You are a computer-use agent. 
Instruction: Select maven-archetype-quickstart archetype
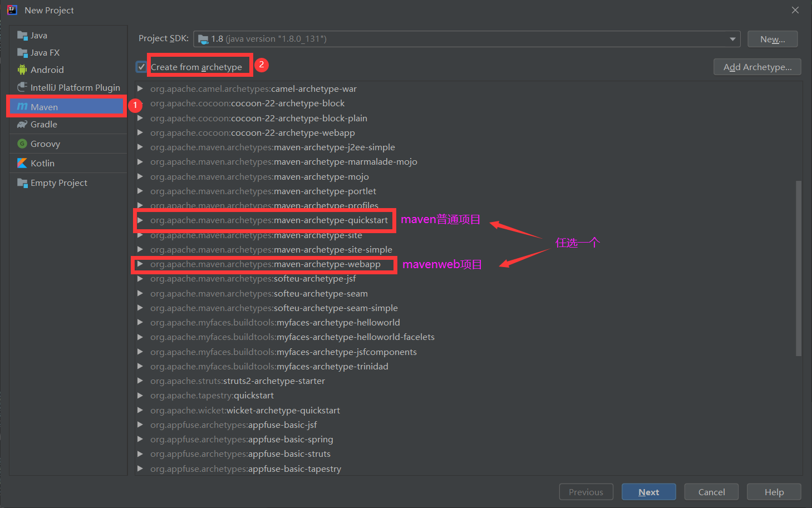click(269, 220)
